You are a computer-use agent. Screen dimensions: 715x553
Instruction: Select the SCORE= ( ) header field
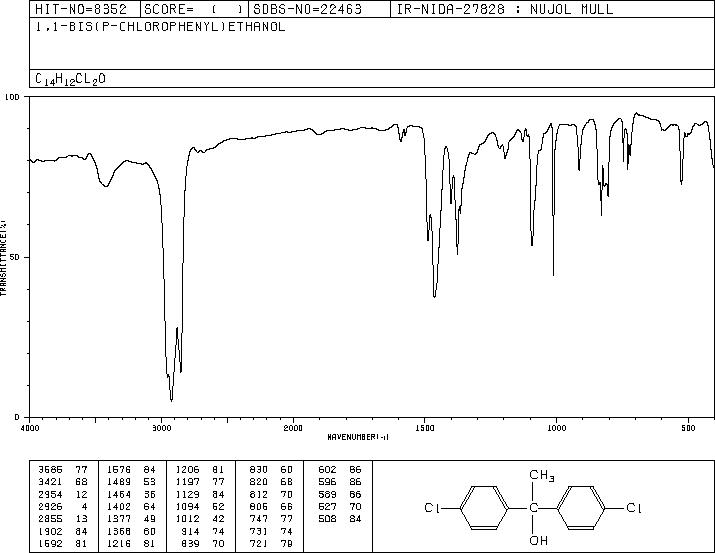click(x=194, y=9)
